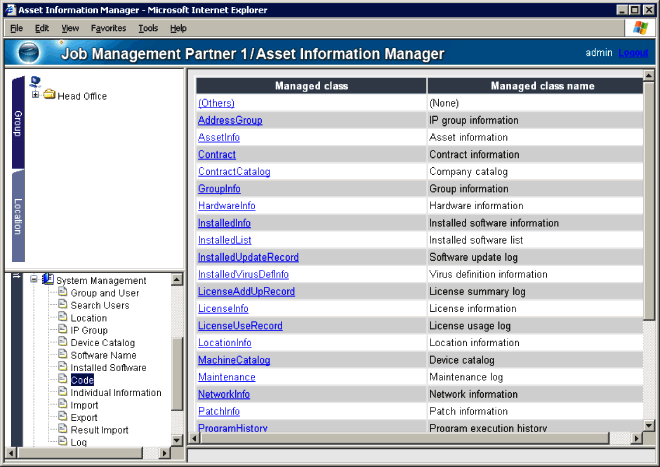Click the Job Management Partner globe logo
This screenshot has height=467, width=660.
29,53
